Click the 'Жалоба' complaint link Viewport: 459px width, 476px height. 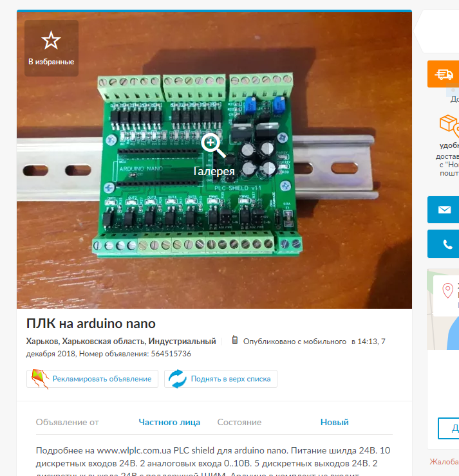444,462
